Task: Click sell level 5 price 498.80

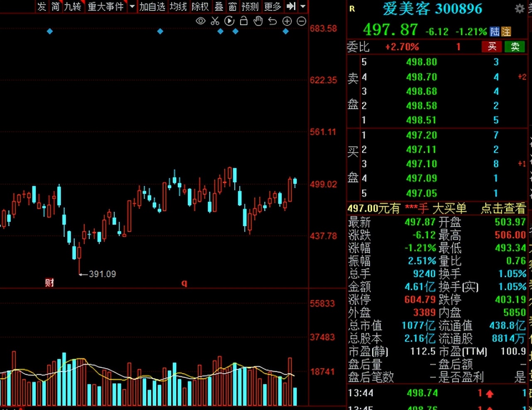Action: pyautogui.click(x=421, y=62)
